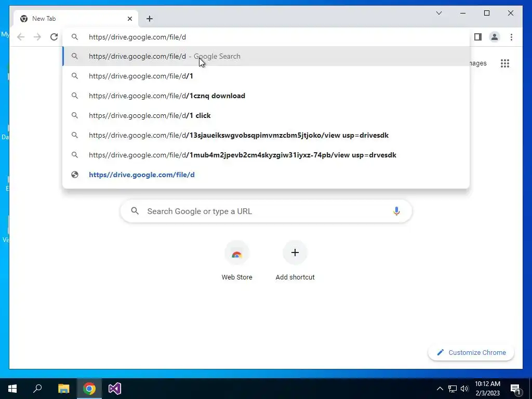
Task: Launch File Explorer from taskbar
Action: 63,389
